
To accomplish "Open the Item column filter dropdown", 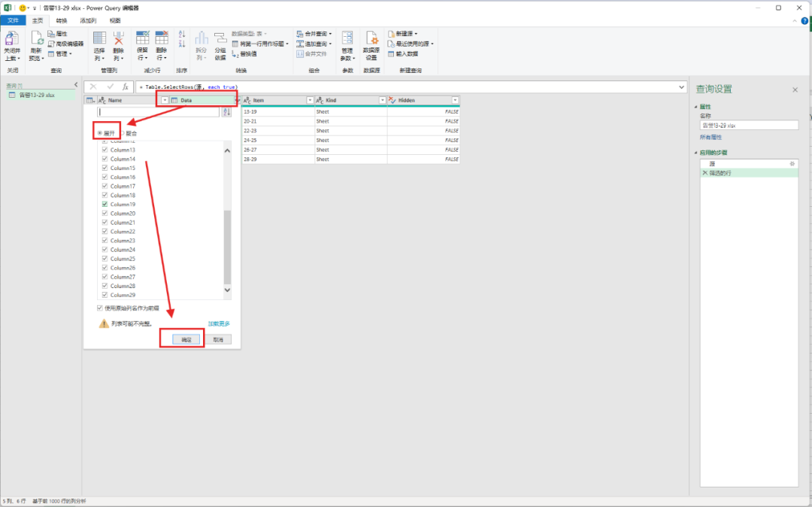I will [310, 101].
